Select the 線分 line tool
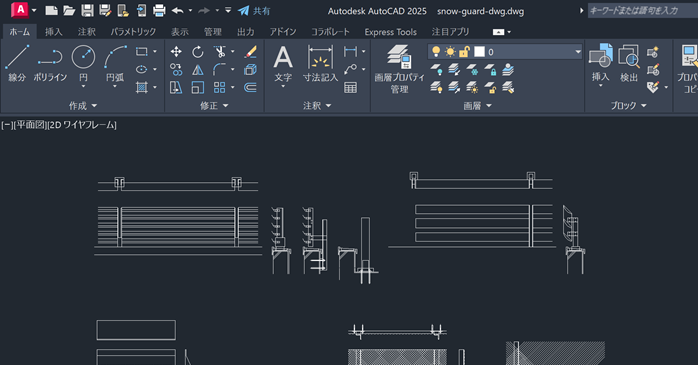The image size is (698, 365). pos(17,63)
